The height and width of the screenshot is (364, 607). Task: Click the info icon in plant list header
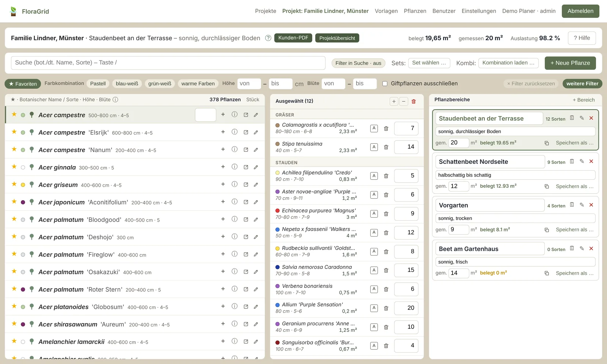point(115,100)
